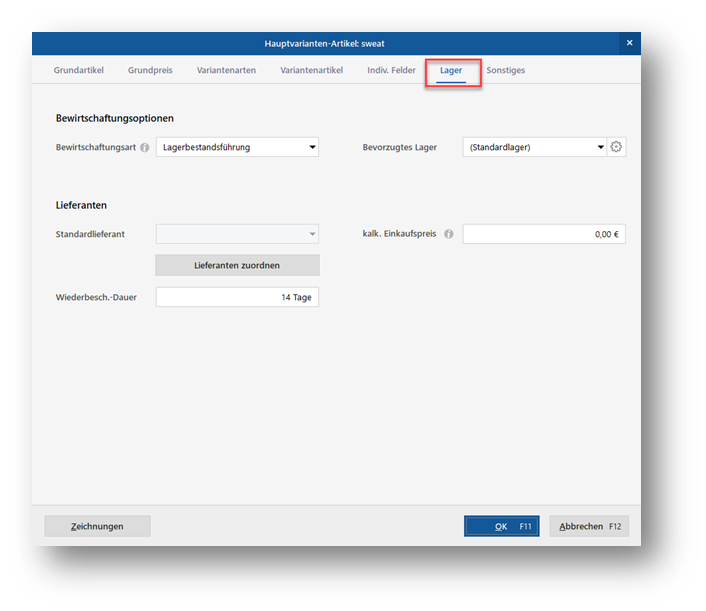Screen dimensions: 706x611
Task: Focus the Wiederbesch.-Dauer input field
Action: pyautogui.click(x=237, y=297)
